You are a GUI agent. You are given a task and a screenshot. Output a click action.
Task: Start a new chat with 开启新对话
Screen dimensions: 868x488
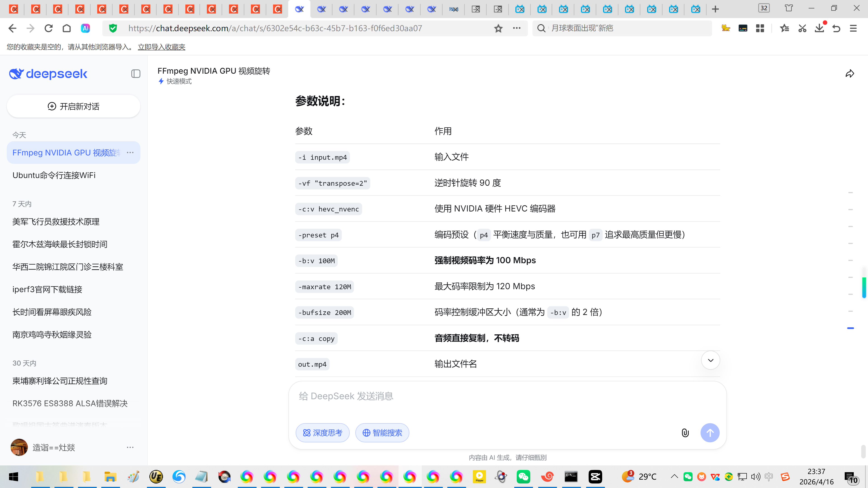(x=73, y=106)
